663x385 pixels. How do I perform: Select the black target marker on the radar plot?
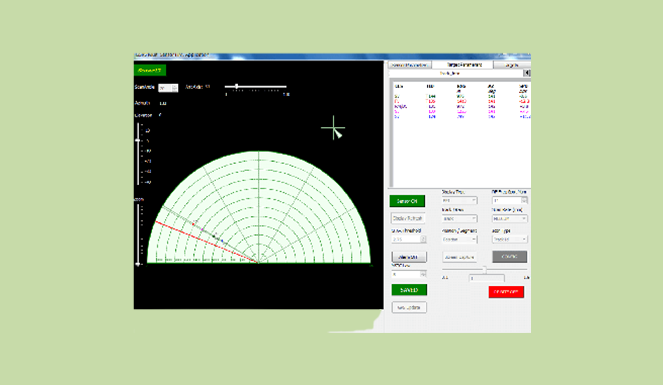point(214,236)
